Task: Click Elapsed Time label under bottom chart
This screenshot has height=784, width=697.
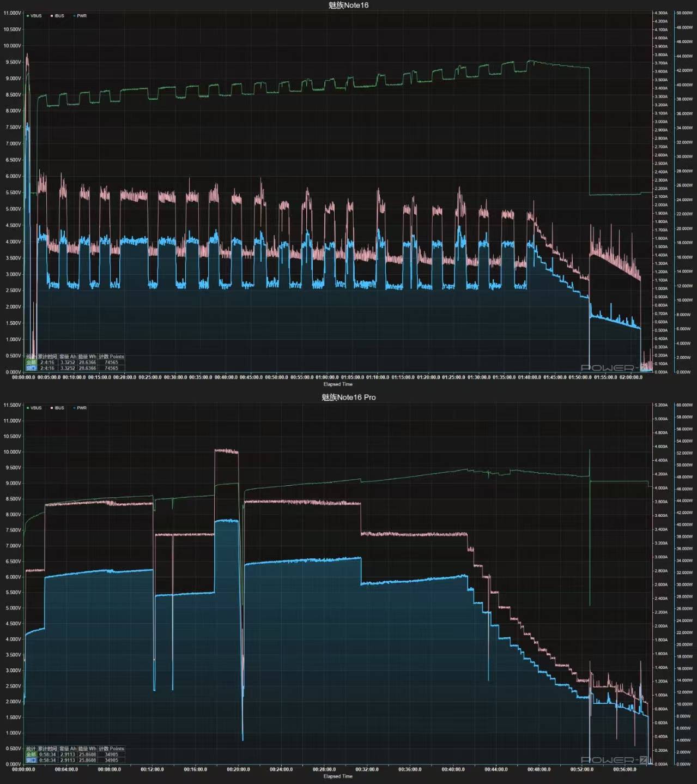Action: [x=338, y=776]
